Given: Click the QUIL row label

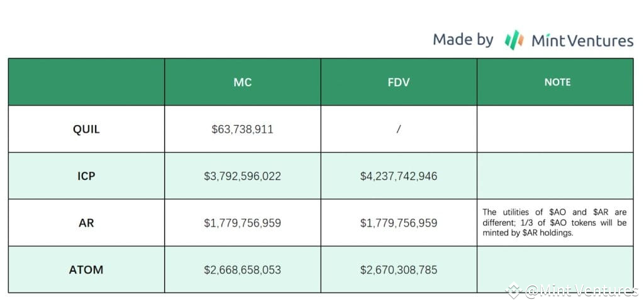Looking at the screenshot, I should point(86,130).
